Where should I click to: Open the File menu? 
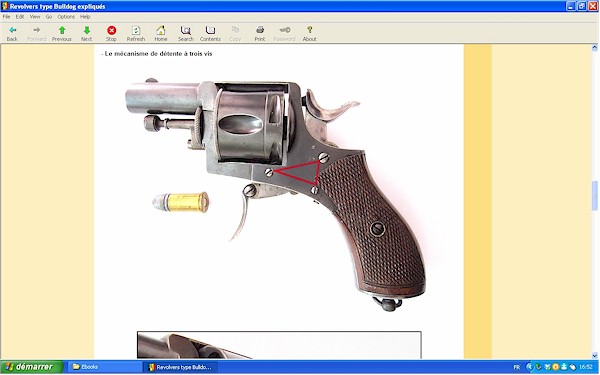[7, 17]
